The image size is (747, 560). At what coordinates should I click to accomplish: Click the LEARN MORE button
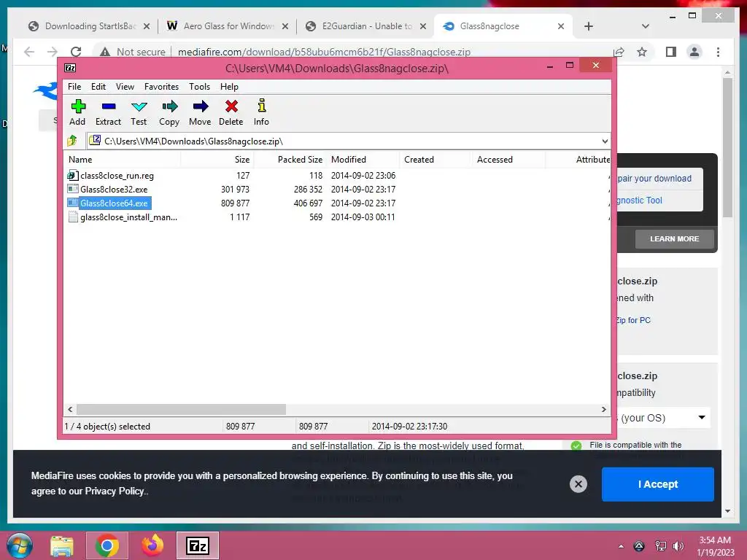675,238
